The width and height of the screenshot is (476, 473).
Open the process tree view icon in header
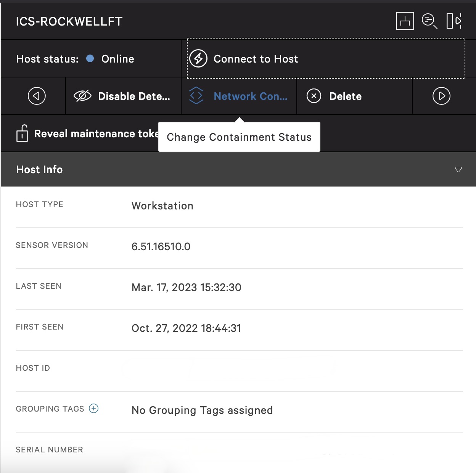405,21
